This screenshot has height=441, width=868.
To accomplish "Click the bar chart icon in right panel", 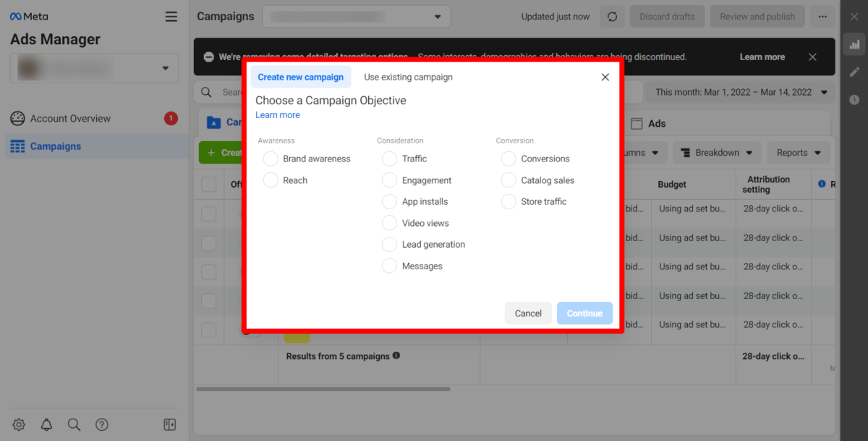I will tap(854, 44).
